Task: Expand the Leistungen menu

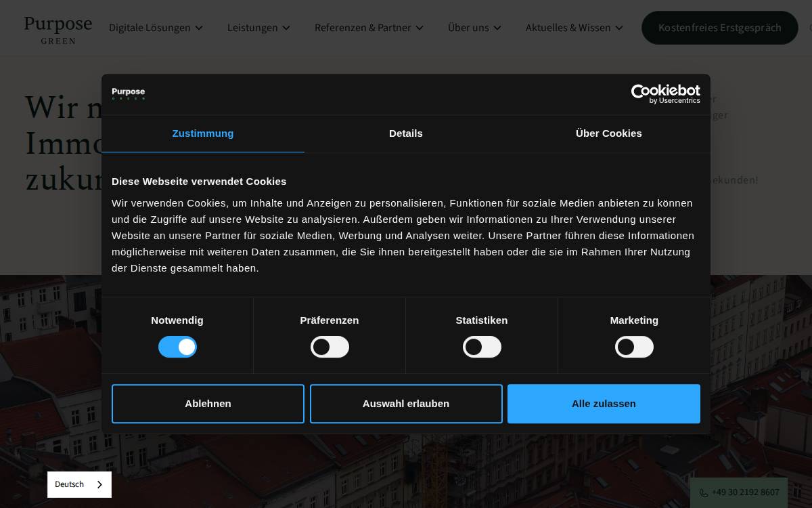Action: 258,28
